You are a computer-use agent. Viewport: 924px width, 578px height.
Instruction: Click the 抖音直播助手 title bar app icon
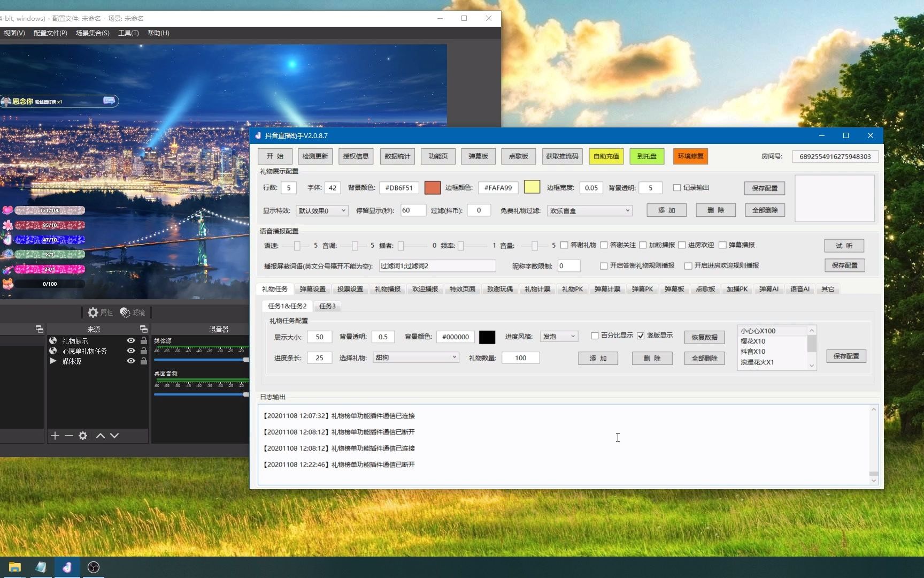click(x=258, y=135)
